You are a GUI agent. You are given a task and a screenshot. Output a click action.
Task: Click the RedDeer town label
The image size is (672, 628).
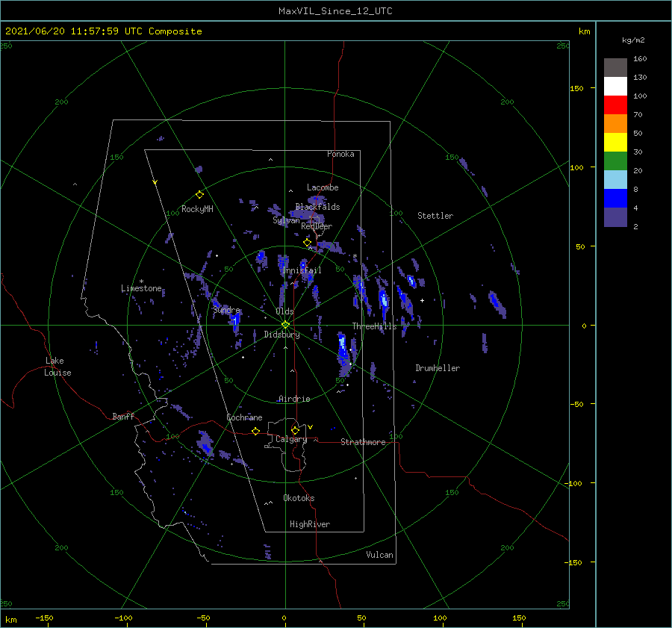pyautogui.click(x=317, y=226)
